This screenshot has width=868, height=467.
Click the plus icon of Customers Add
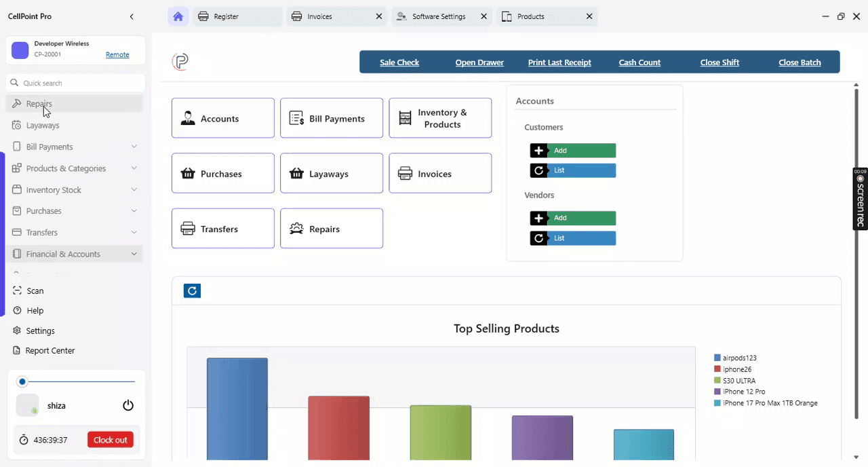pyautogui.click(x=538, y=151)
